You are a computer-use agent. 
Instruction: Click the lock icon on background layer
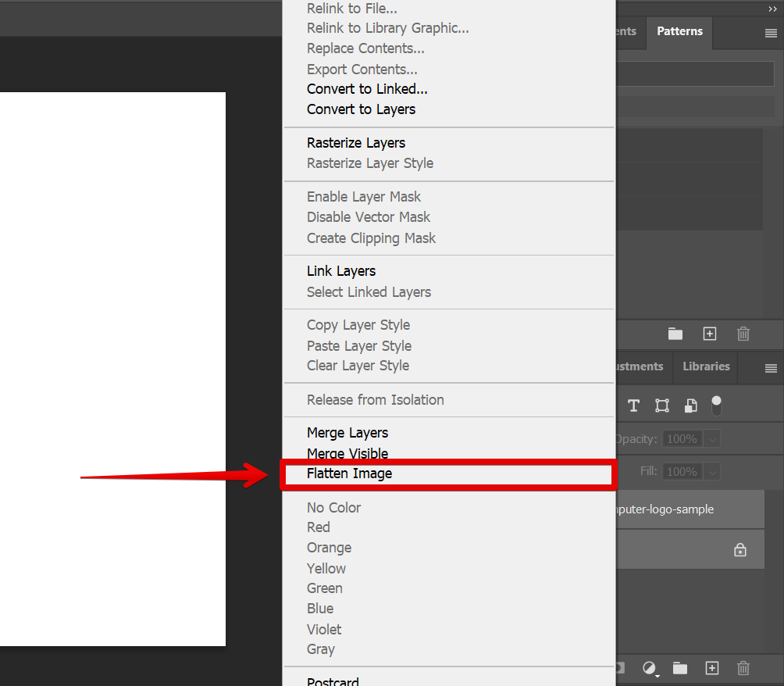tap(740, 550)
